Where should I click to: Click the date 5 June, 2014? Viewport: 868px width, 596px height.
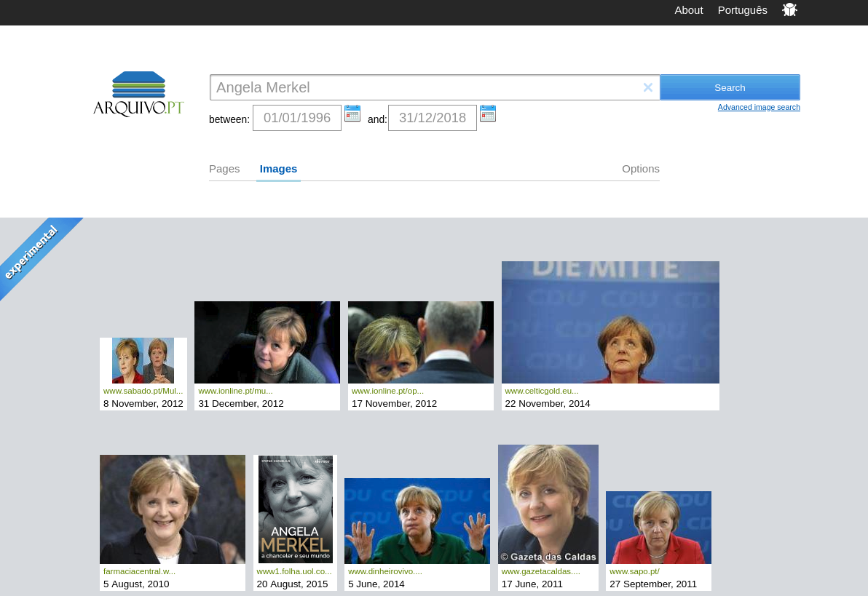coord(376,584)
